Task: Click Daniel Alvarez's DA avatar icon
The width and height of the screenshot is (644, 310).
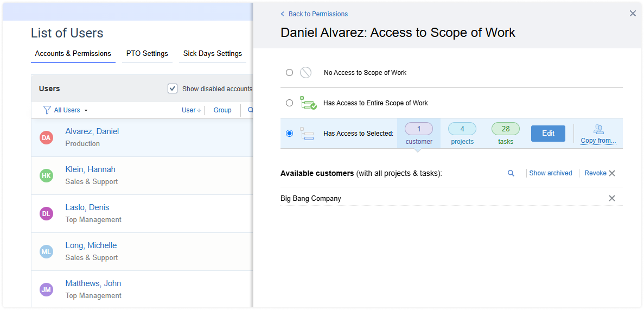Action: (46, 138)
